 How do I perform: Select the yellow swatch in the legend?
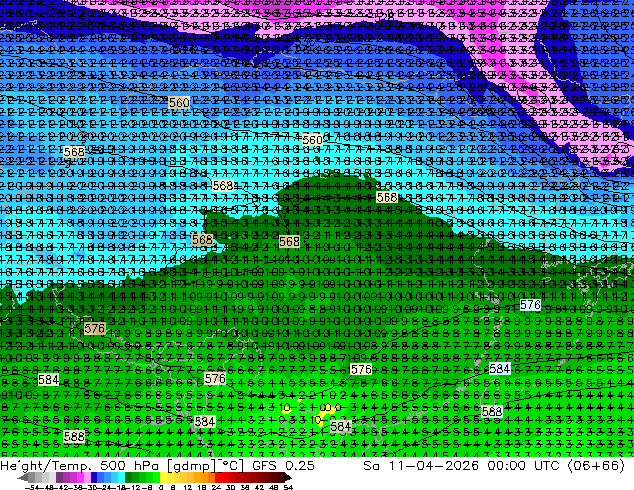(163, 477)
